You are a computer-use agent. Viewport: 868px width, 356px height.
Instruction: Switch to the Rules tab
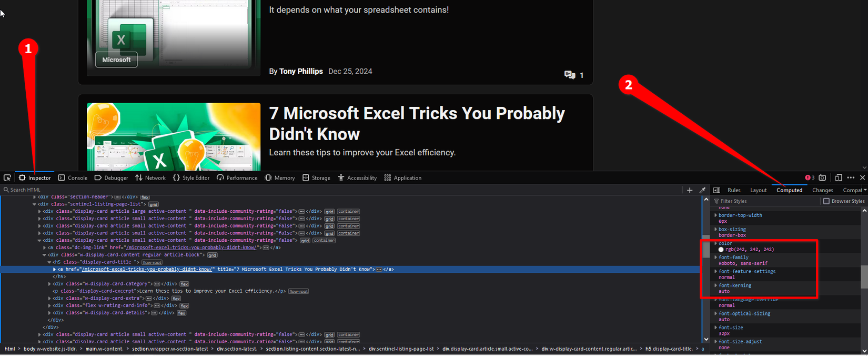(x=734, y=190)
